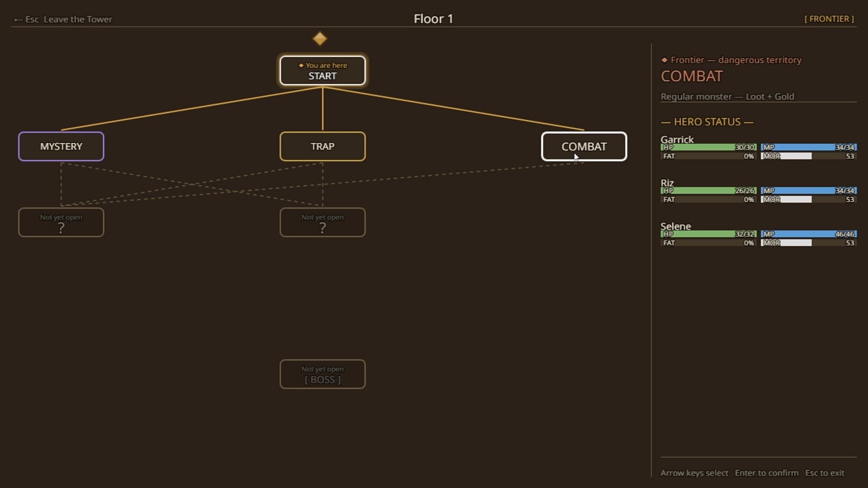Click the red diamond icon beside Frontier
The height and width of the screenshot is (488, 868).
[664, 60]
